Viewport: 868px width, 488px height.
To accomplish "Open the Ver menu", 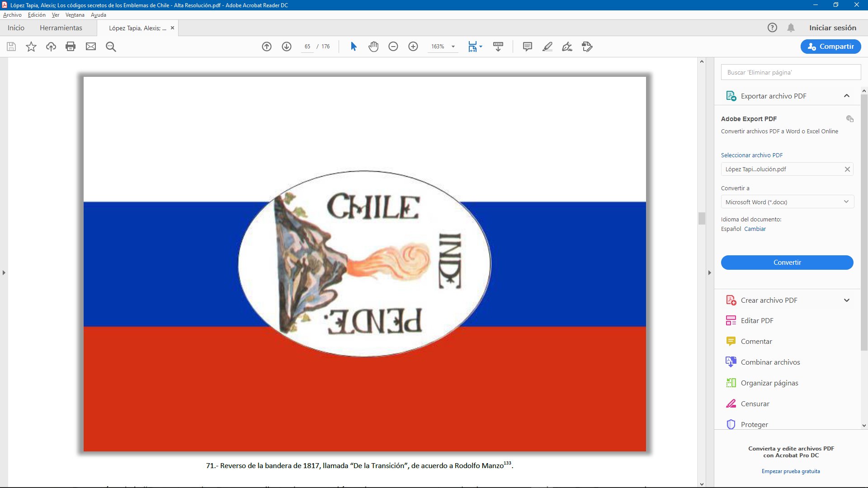I will click(55, 15).
